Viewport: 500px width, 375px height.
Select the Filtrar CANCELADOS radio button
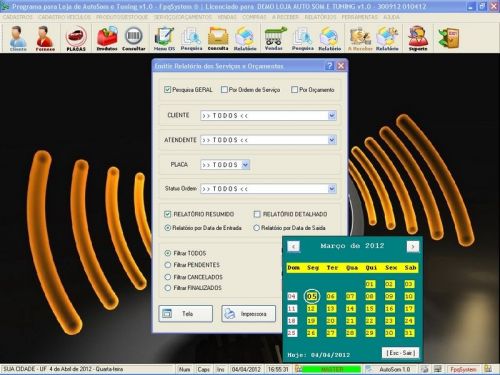coord(168,277)
